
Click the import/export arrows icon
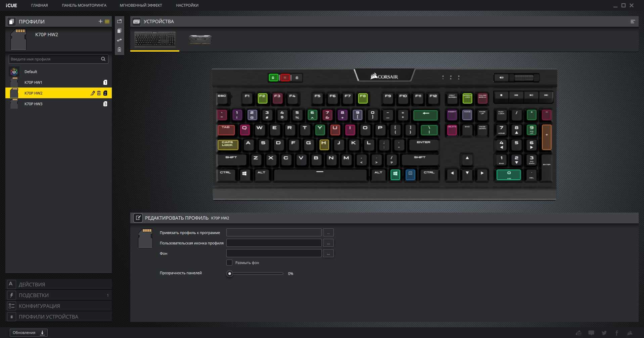click(x=119, y=40)
